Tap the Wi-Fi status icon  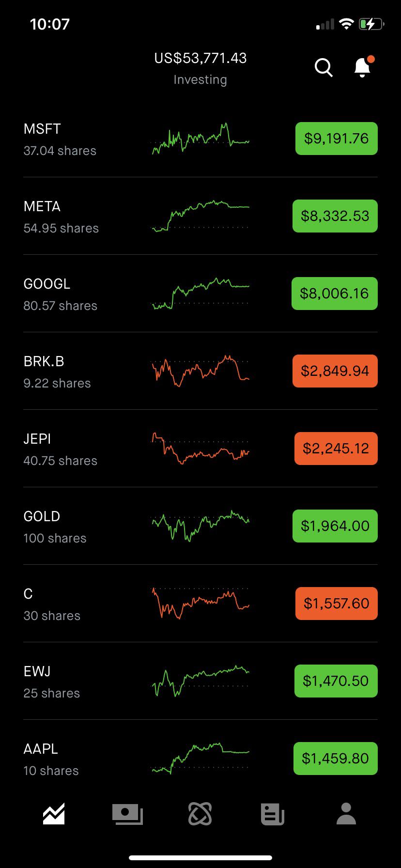(x=346, y=24)
